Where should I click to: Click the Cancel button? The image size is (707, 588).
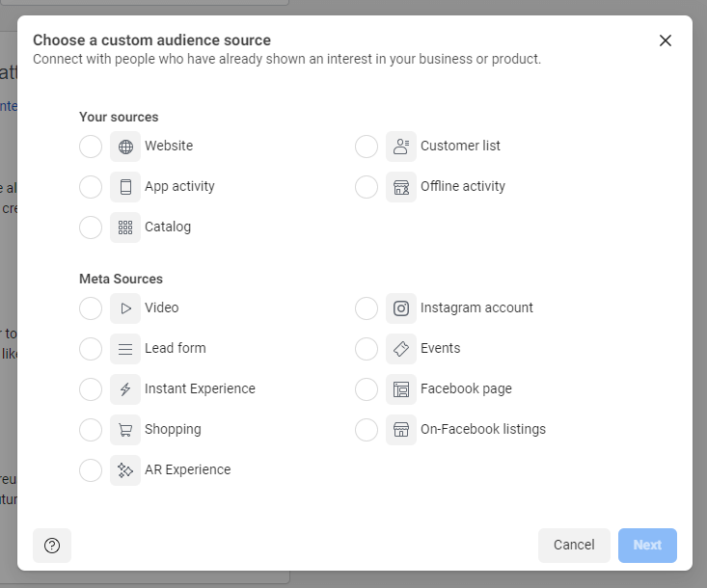click(574, 546)
